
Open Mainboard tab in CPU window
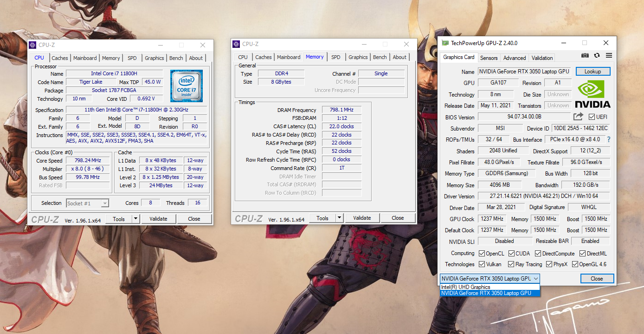pos(85,58)
